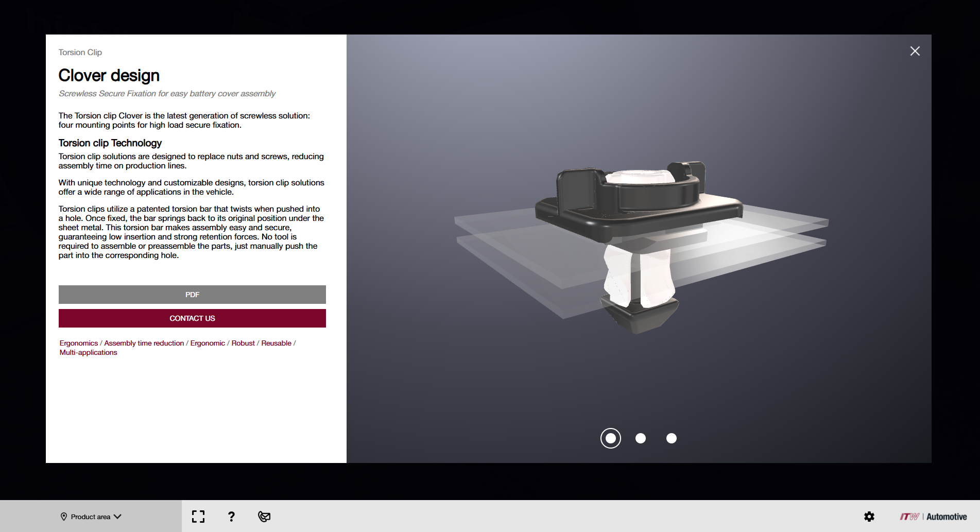
Task: Switch to the second carousel view dot
Action: [641, 438]
